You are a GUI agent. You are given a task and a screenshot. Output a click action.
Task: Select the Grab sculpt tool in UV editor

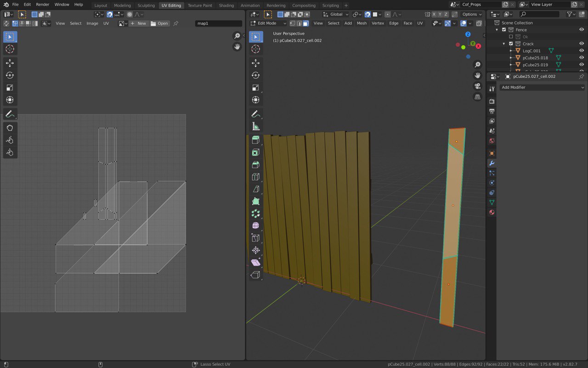pos(10,127)
